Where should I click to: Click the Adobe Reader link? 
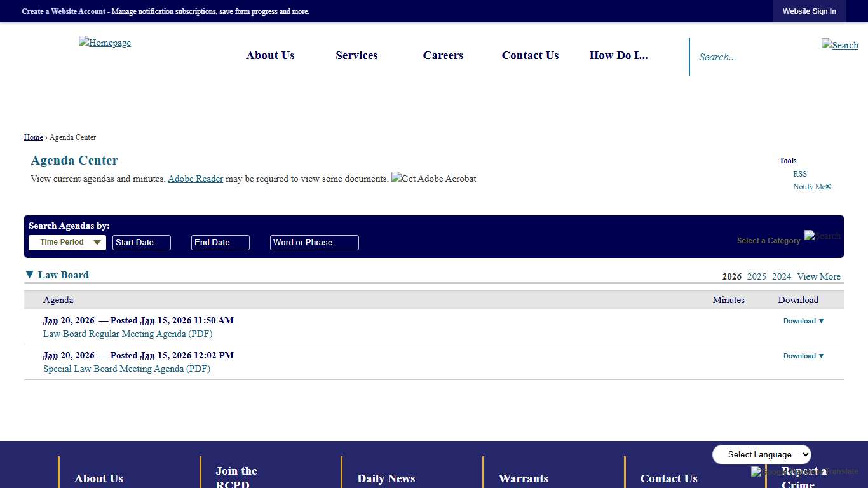(195, 179)
